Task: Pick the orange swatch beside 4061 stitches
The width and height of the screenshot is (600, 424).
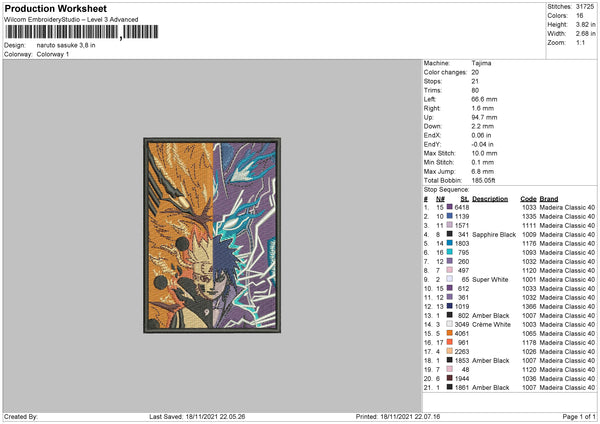Action: pos(450,333)
